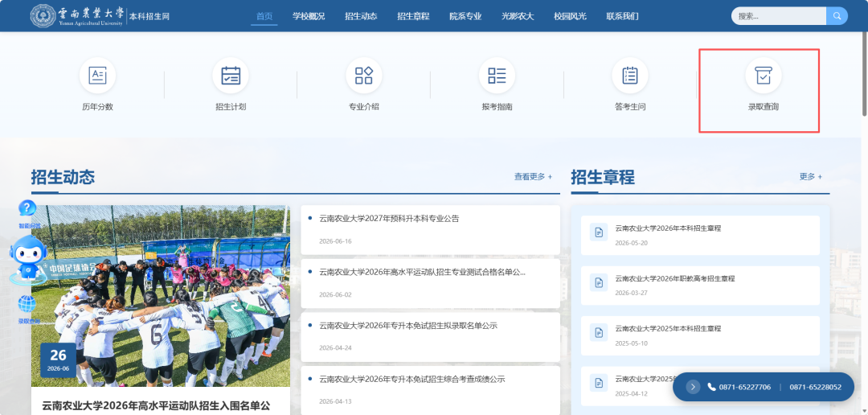Click the 26 2026-06 date badge
The image size is (868, 415).
tap(58, 360)
